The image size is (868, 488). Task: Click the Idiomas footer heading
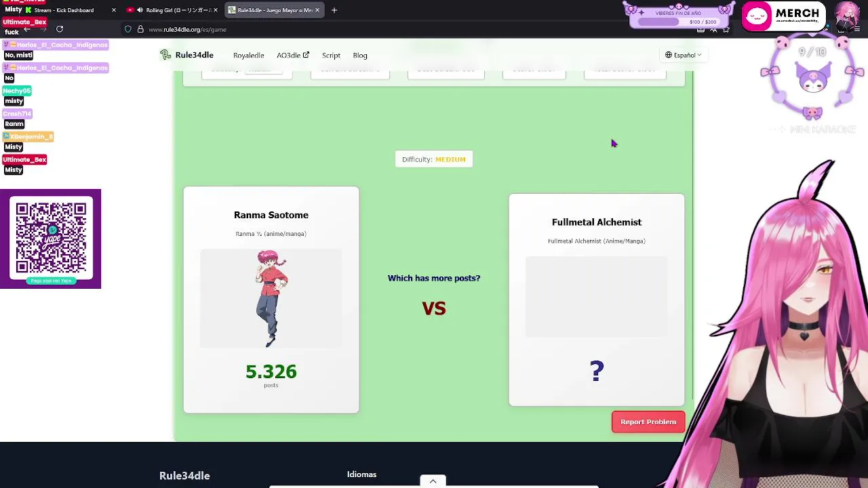361,474
